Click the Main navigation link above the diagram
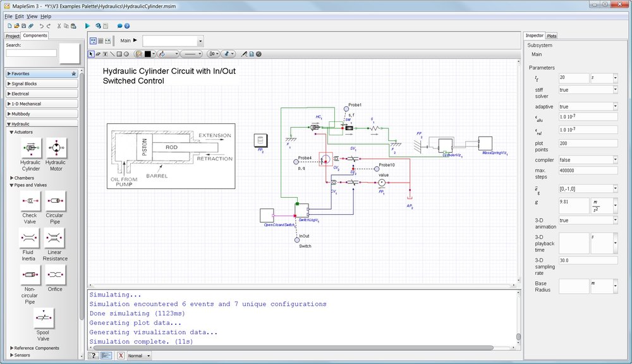The image size is (632, 364). point(125,40)
